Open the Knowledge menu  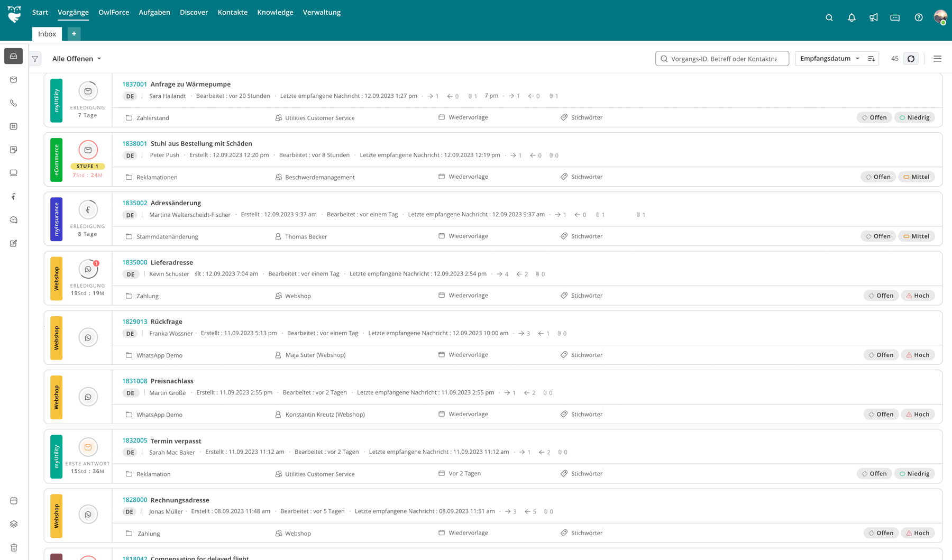coord(275,12)
